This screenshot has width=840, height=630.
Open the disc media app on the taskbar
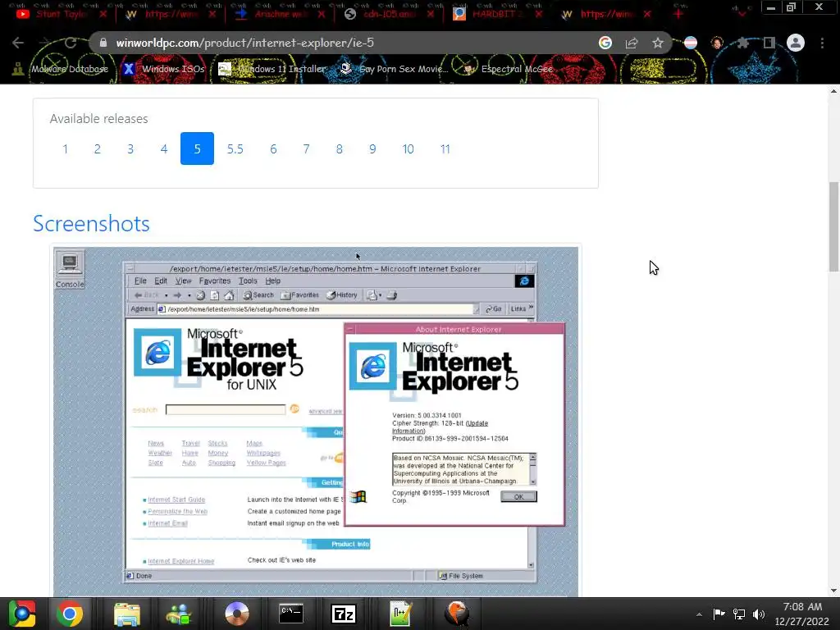[237, 614]
